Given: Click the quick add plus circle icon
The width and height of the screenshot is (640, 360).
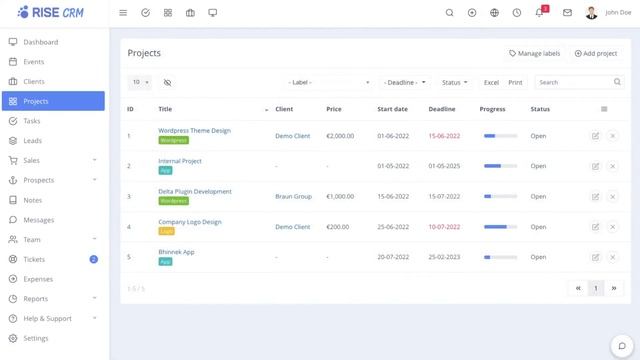Looking at the screenshot, I should pos(472,13).
